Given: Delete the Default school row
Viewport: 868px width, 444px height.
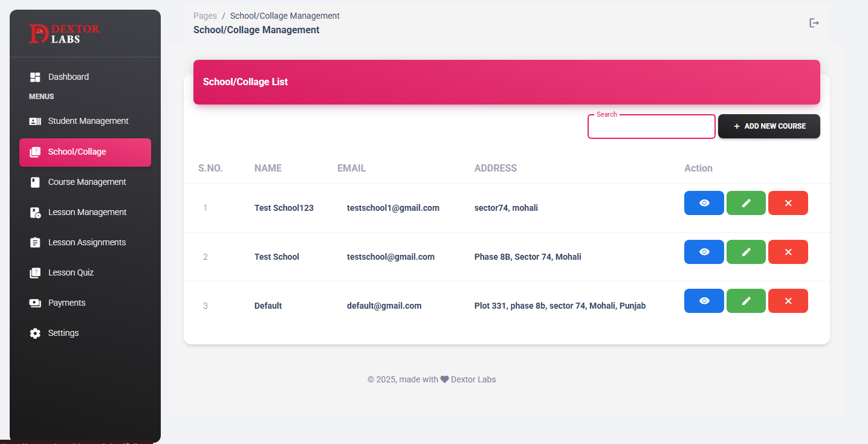Looking at the screenshot, I should tap(788, 301).
